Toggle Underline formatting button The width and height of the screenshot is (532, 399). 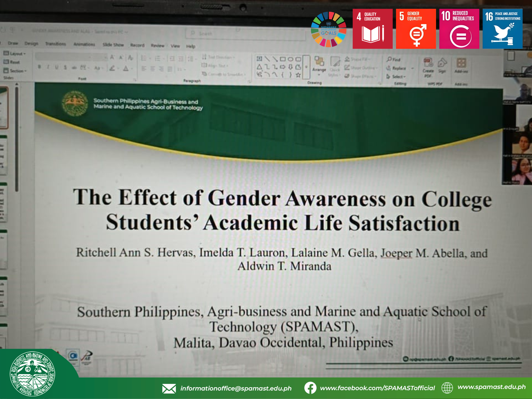pyautogui.click(x=57, y=67)
